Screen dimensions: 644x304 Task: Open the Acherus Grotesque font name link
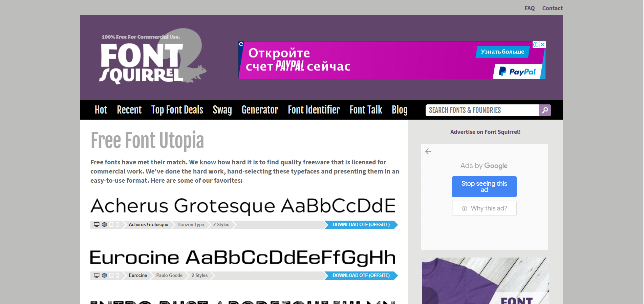pos(148,224)
